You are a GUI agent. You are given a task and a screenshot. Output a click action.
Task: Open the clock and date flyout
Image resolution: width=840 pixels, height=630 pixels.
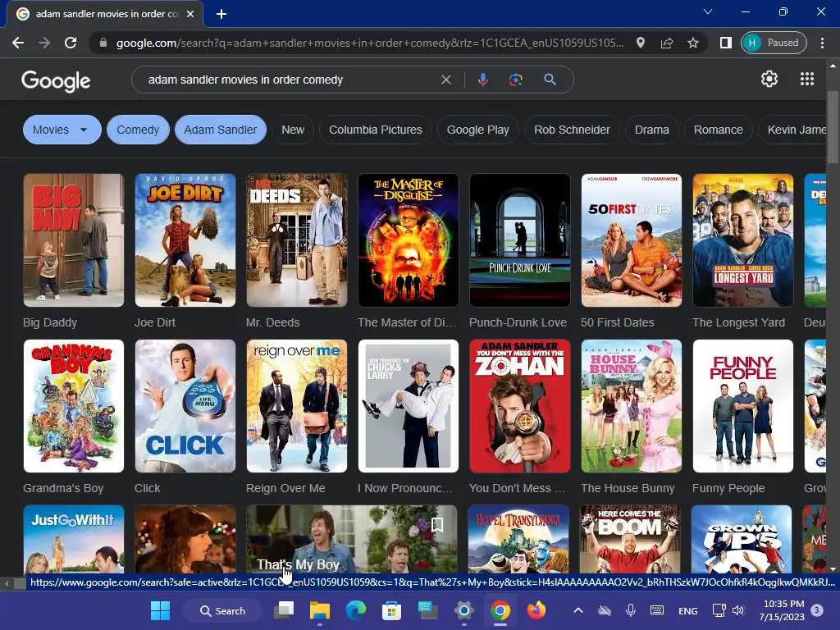tap(783, 610)
